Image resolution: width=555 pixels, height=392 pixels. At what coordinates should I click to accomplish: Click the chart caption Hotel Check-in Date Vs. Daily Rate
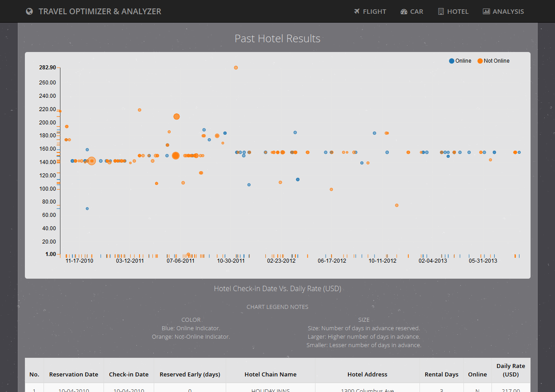click(x=277, y=288)
